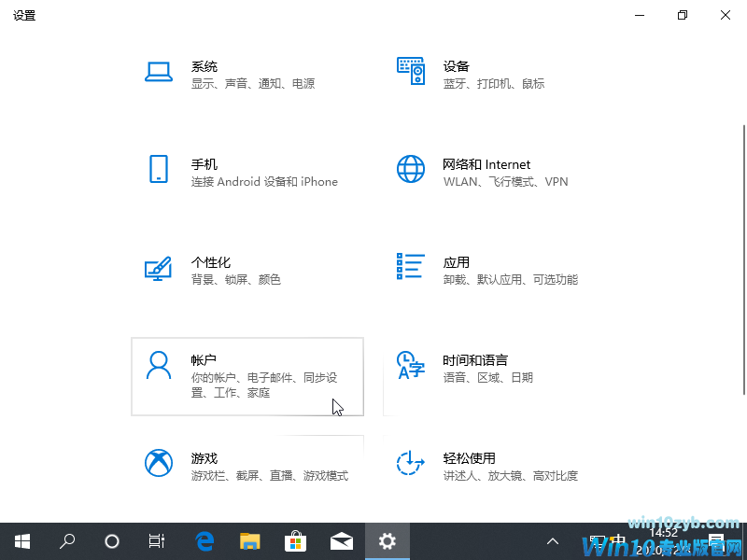This screenshot has width=747, height=560.
Task: Open the 系统 settings title link
Action: 204,66
